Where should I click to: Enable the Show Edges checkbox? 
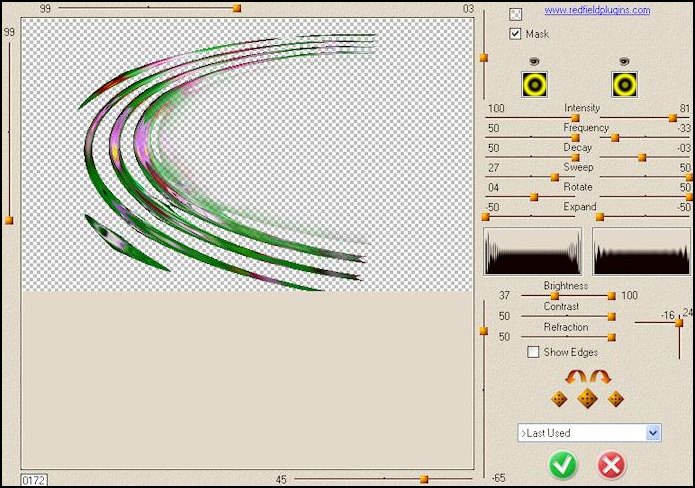(533, 352)
